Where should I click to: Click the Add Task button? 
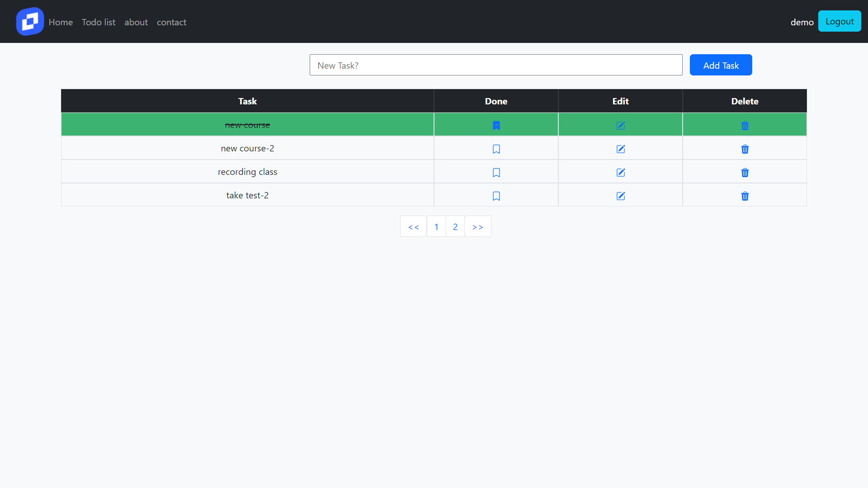click(x=721, y=65)
